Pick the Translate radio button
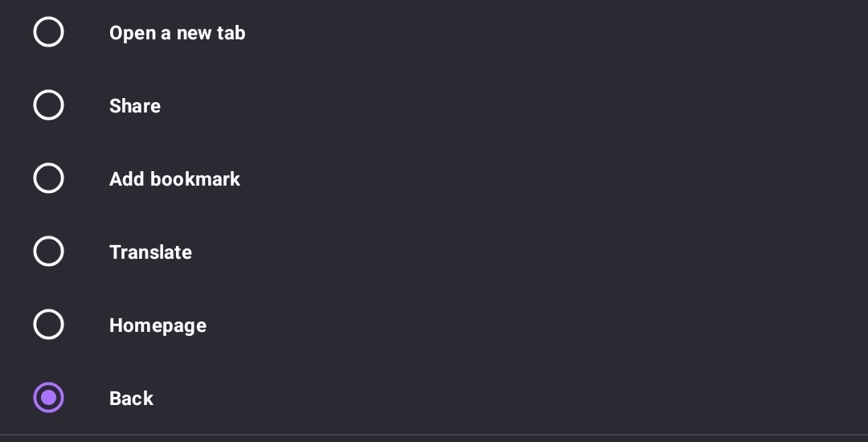The image size is (868, 442). [x=48, y=252]
